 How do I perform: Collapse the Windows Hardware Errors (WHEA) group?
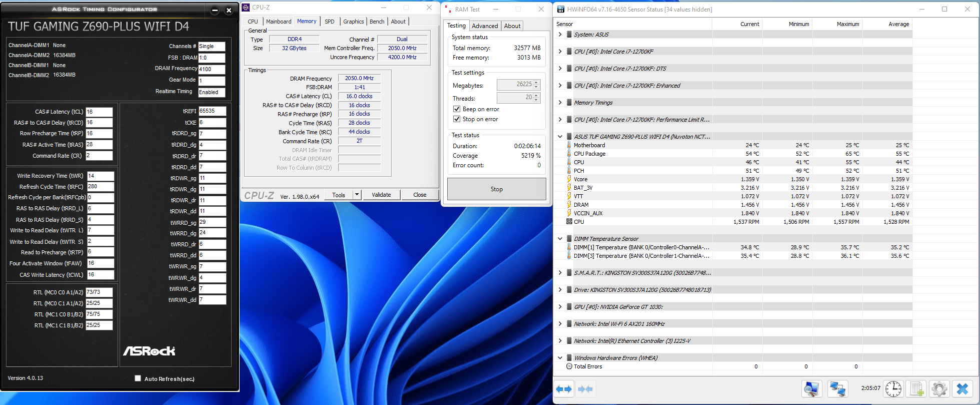(560, 358)
